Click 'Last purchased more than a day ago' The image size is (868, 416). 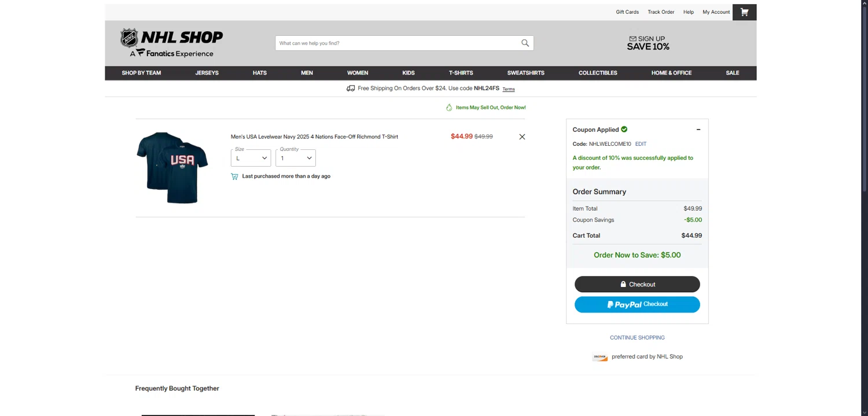(286, 176)
